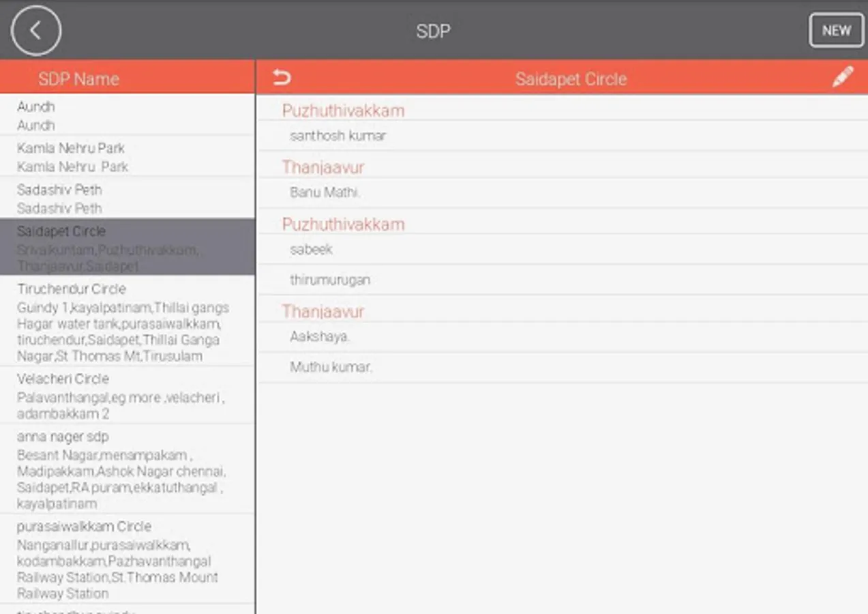
Task: Select member Muthu kumar
Action: [563, 367]
